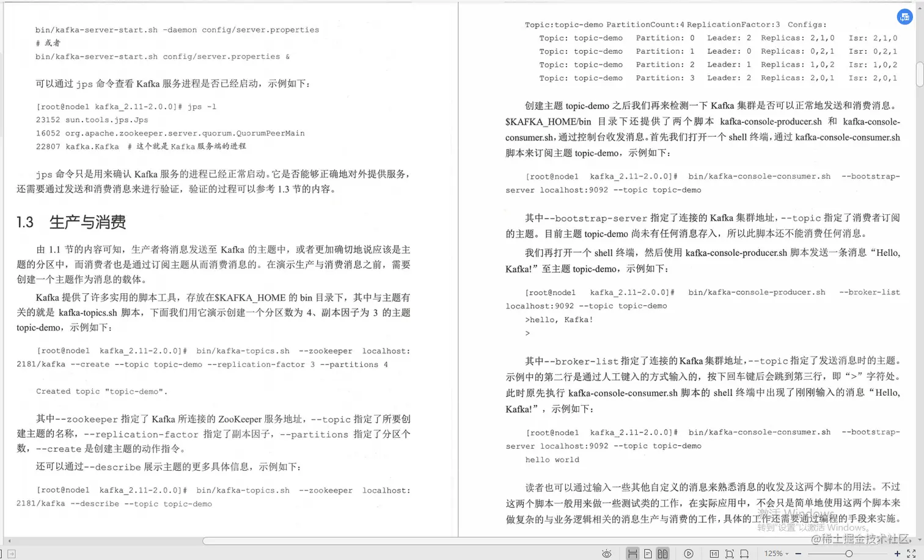Toggle the page-forward arrow at bottom left

(12, 553)
